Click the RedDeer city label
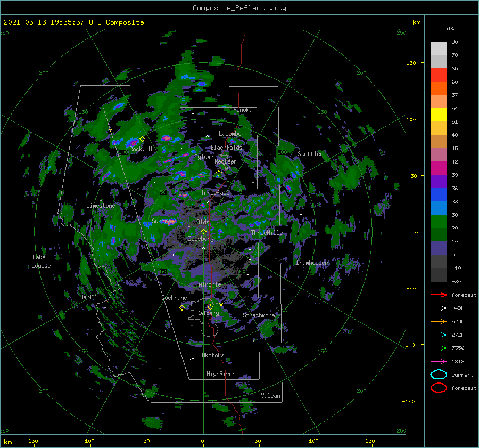This screenshot has width=479, height=448. 226,161
